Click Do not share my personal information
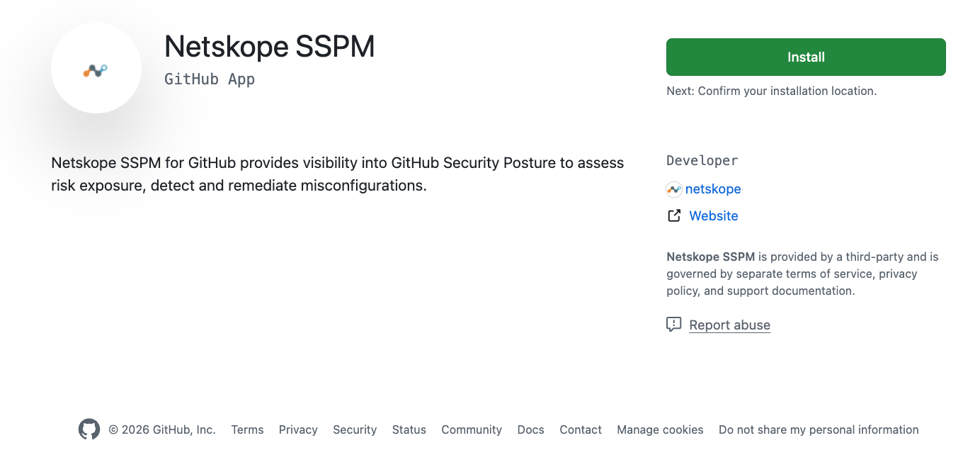 [819, 429]
